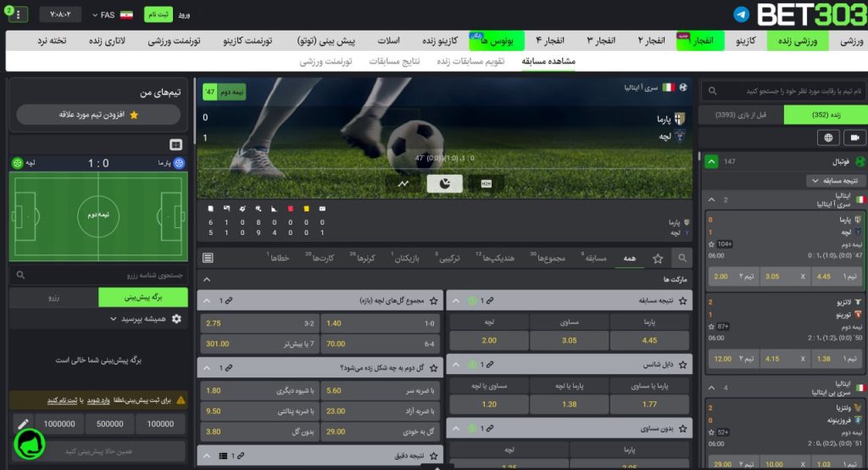Switch to تقویم مسابقات زنده tab

pos(470,61)
